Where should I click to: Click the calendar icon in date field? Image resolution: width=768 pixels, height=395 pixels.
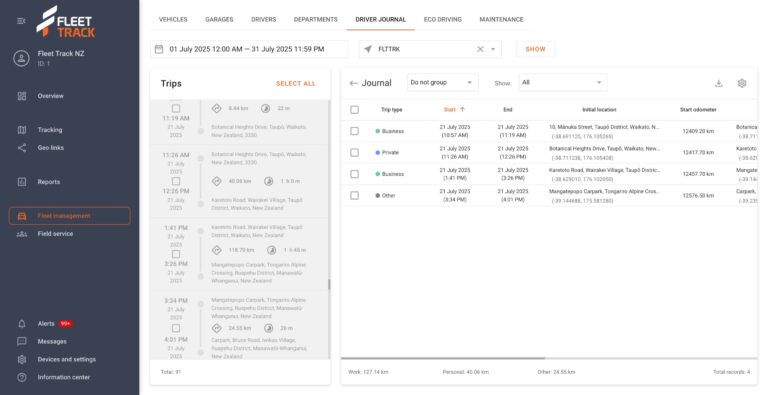tap(159, 49)
